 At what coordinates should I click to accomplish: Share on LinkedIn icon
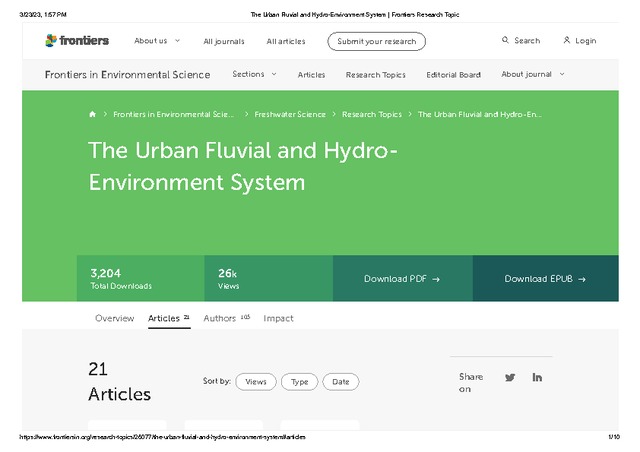[537, 377]
